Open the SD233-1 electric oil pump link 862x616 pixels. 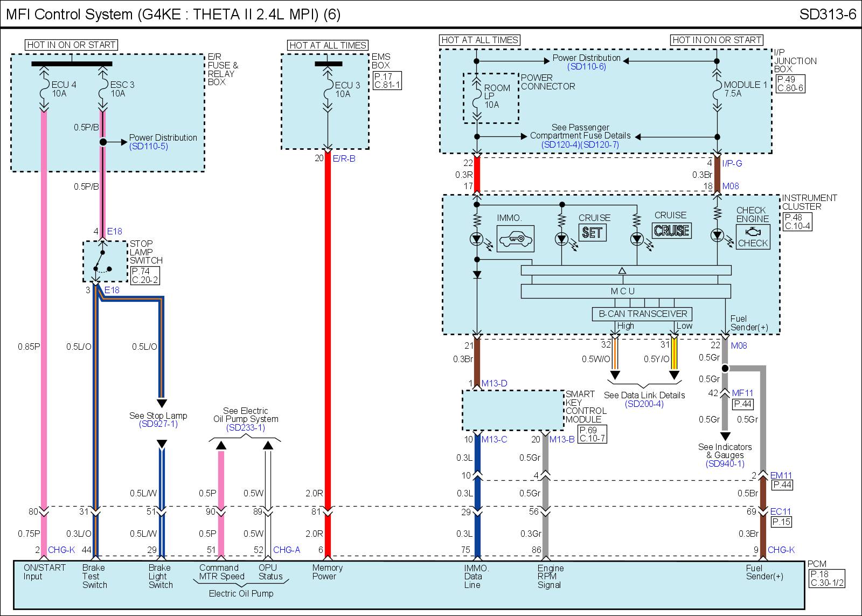click(246, 428)
